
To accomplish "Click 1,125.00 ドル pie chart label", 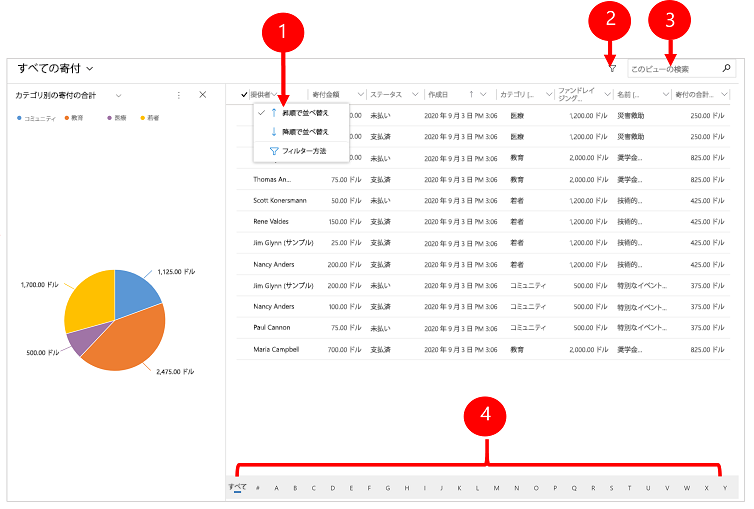I will tap(176, 272).
